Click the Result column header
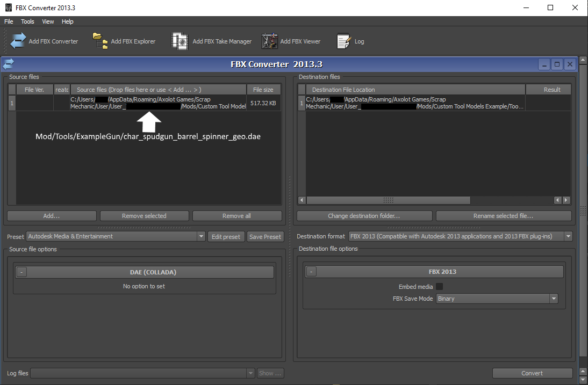The height and width of the screenshot is (385, 588). coord(549,90)
